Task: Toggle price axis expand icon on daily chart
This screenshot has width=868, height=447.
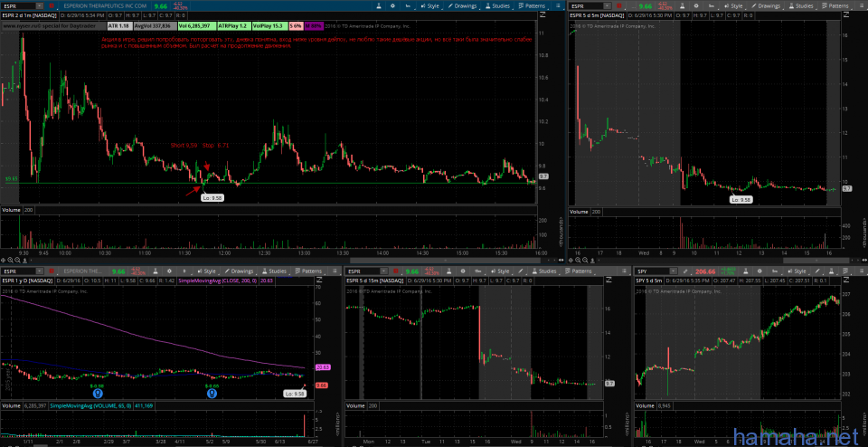Action: point(319,281)
